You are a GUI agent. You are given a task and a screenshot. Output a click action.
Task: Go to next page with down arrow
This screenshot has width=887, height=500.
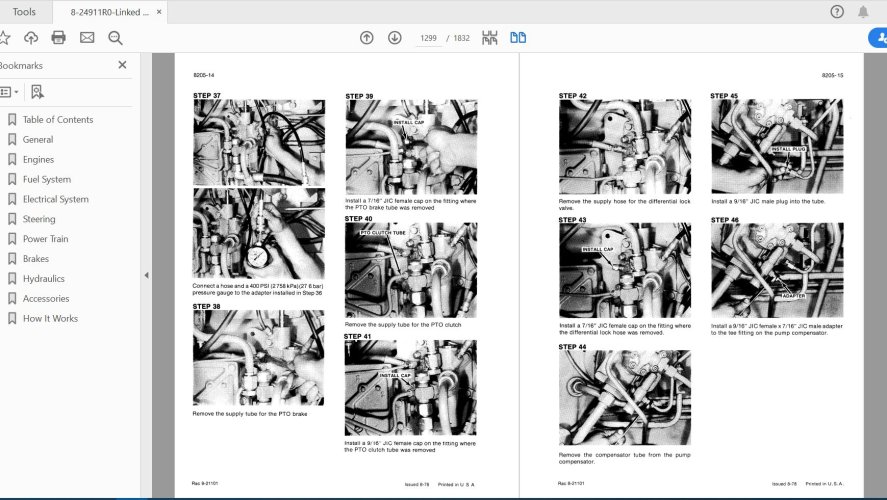[395, 38]
